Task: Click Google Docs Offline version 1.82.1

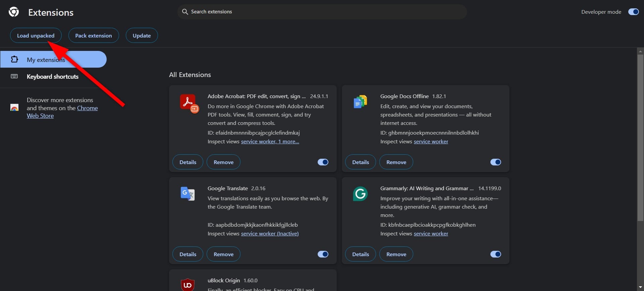Action: [439, 96]
